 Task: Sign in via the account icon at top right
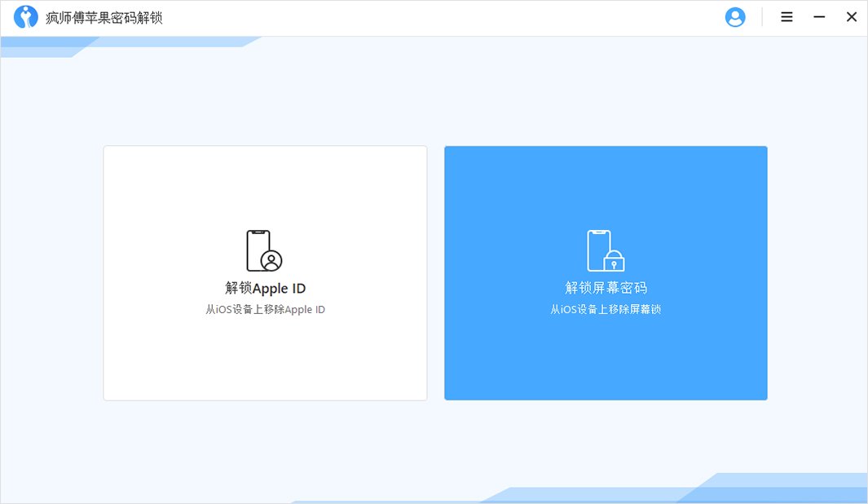click(x=735, y=16)
